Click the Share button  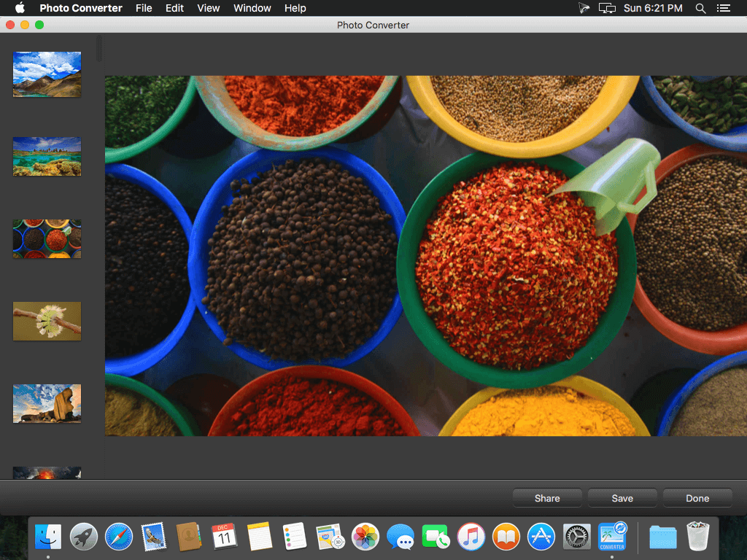[x=547, y=498]
